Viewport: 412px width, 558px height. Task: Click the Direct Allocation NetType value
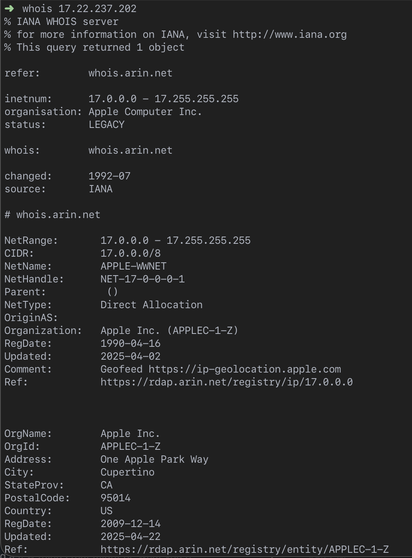[x=151, y=305]
